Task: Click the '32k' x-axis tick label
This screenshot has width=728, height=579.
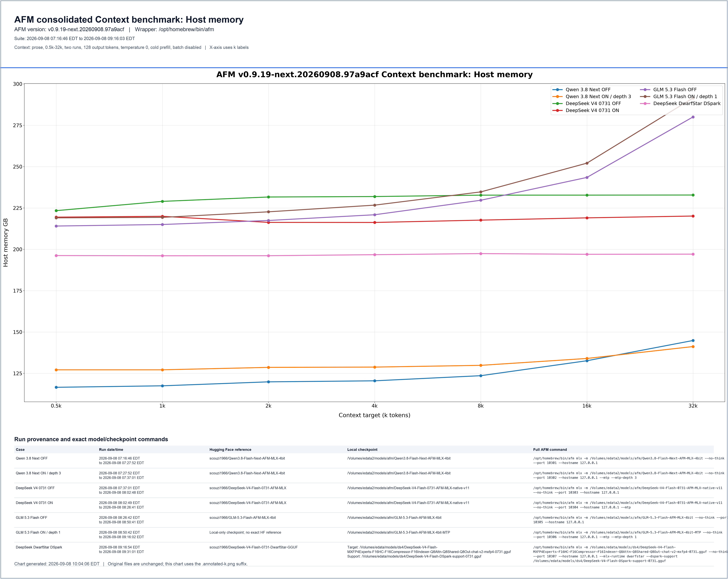Action: point(693,406)
